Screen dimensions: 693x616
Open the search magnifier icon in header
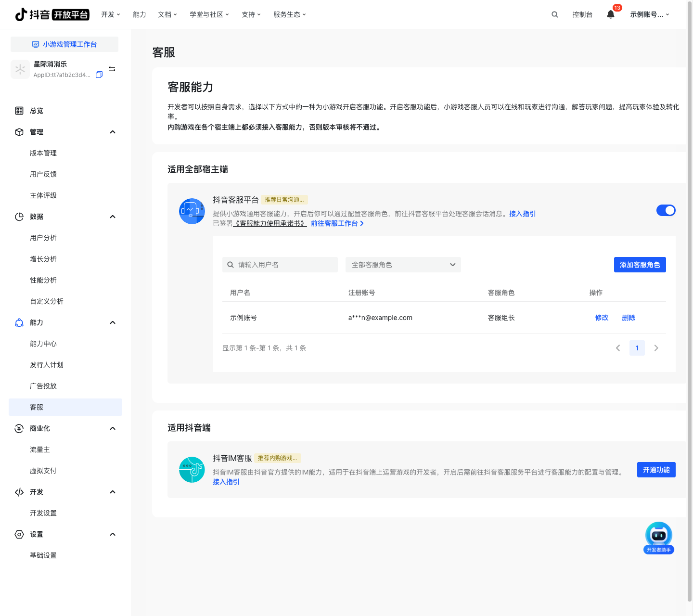pos(555,14)
